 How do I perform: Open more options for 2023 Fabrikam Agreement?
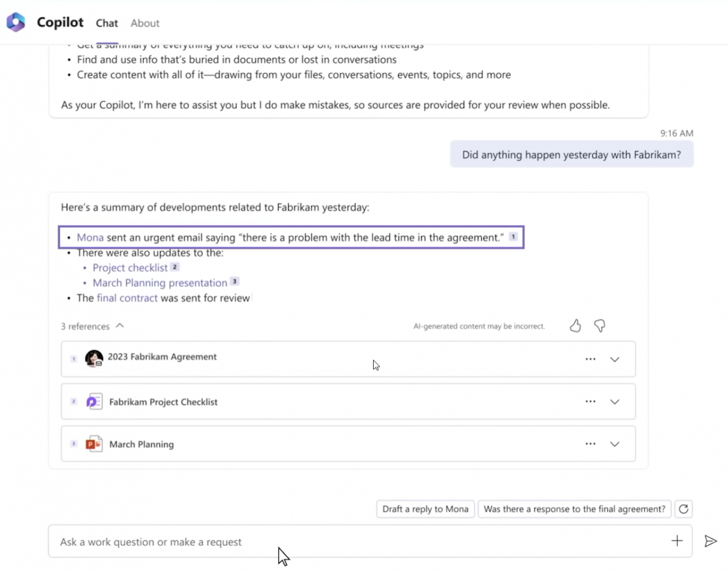pyautogui.click(x=590, y=358)
